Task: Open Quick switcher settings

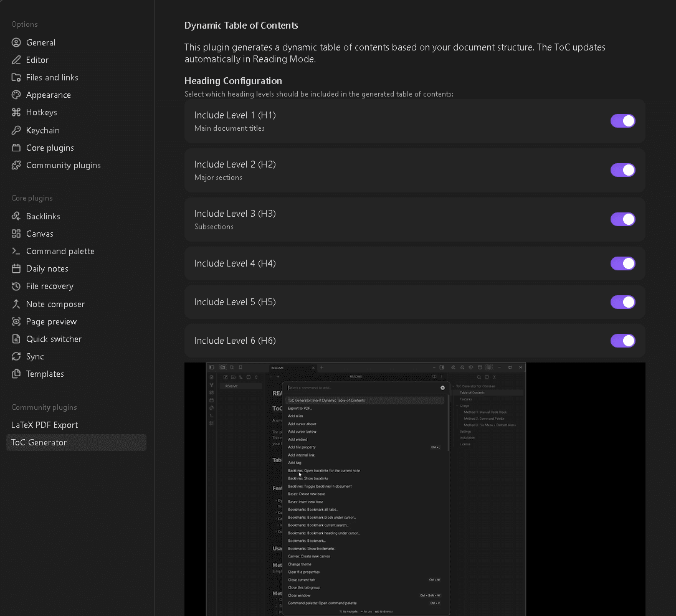Action: click(76, 339)
